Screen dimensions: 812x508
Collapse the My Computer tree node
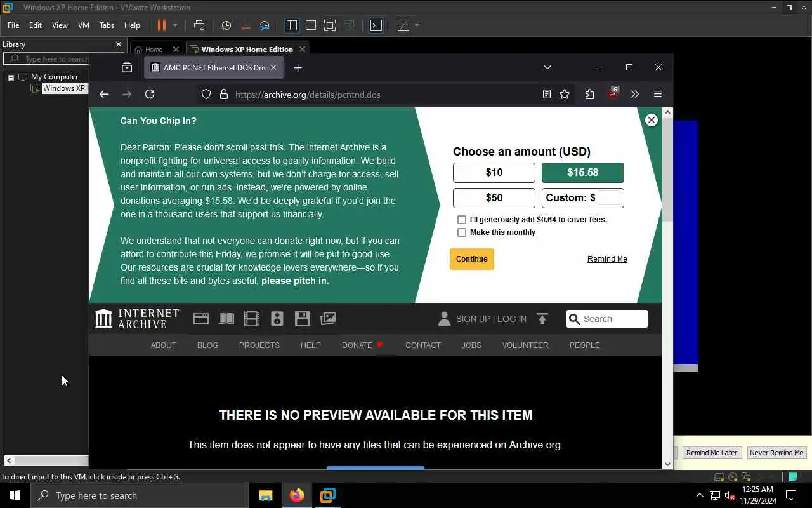[11, 77]
